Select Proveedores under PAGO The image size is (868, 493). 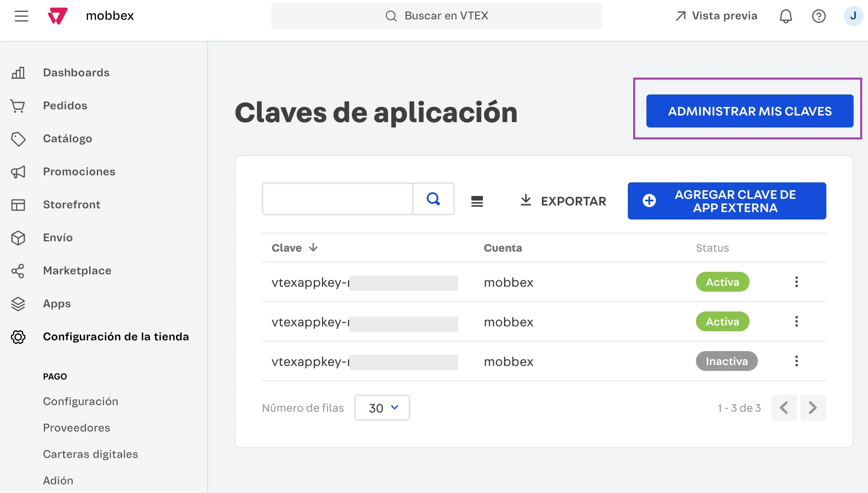coord(77,428)
